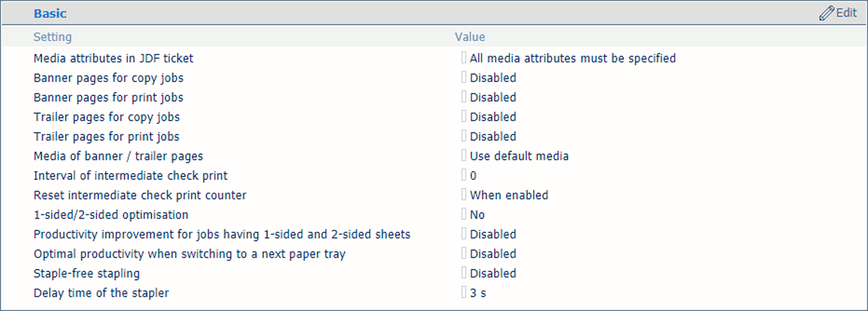
Task: Select Trailer pages for print jobs setting
Action: pyautogui.click(x=106, y=137)
